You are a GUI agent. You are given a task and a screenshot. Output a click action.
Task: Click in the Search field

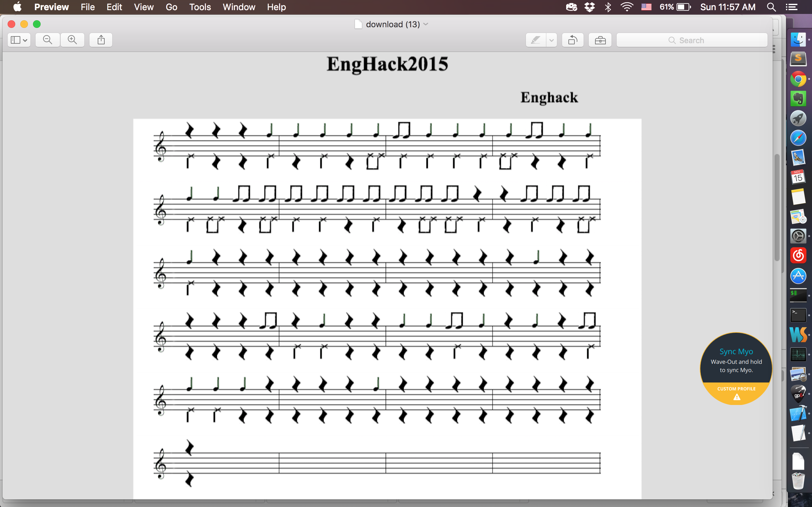click(x=692, y=40)
